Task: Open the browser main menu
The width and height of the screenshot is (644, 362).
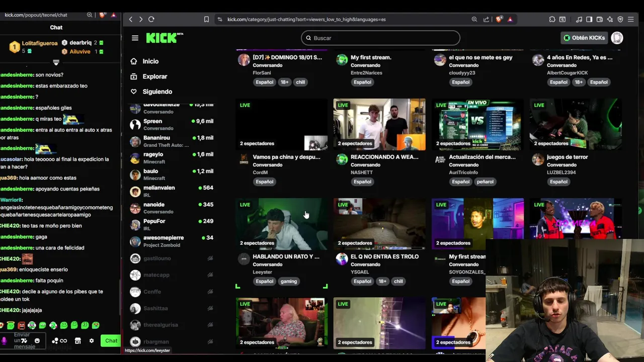Action: [631, 19]
